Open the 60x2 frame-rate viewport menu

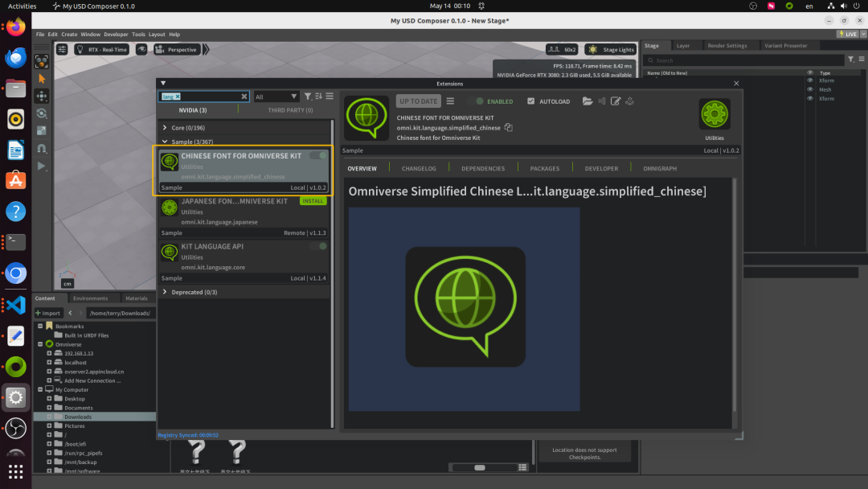click(562, 49)
